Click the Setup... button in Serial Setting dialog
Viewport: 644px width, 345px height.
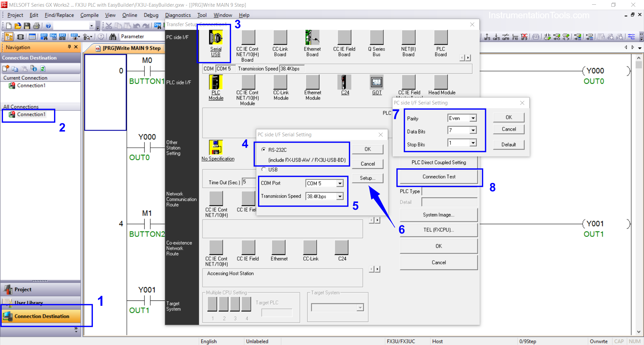click(x=367, y=178)
